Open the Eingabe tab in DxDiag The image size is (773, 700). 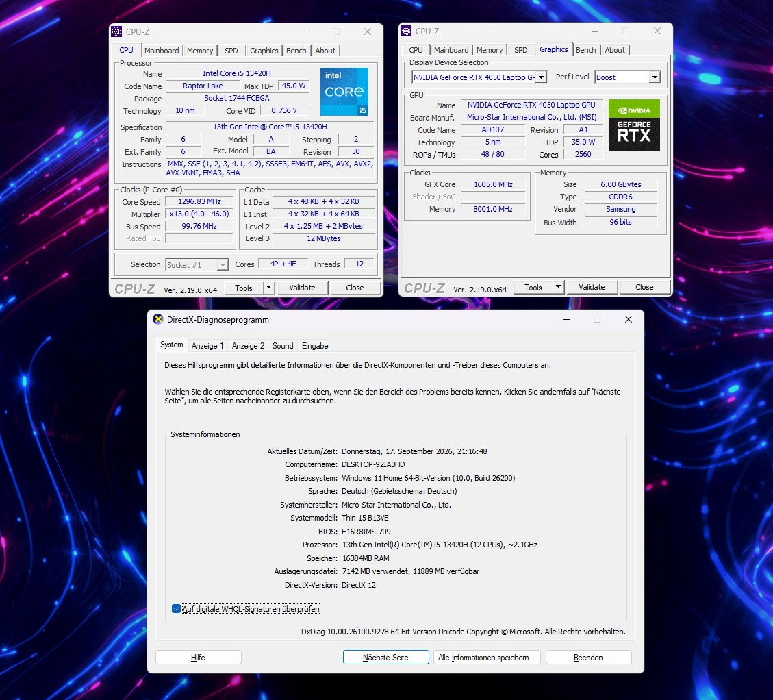pos(315,346)
